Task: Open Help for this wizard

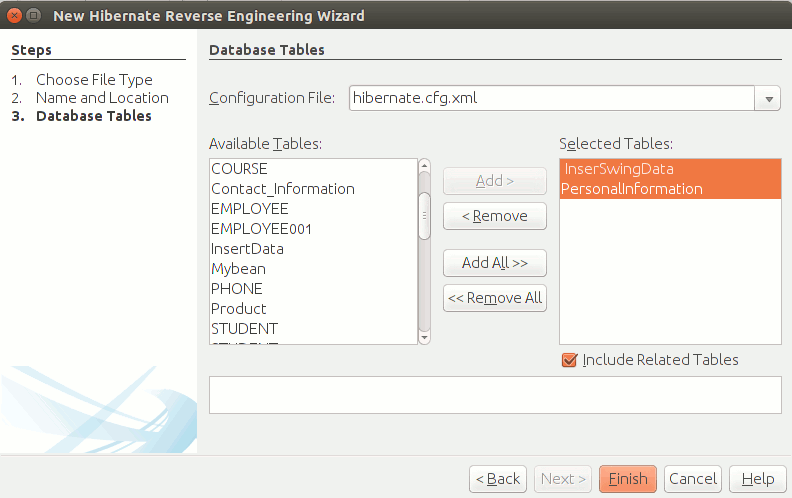Action: click(x=757, y=479)
